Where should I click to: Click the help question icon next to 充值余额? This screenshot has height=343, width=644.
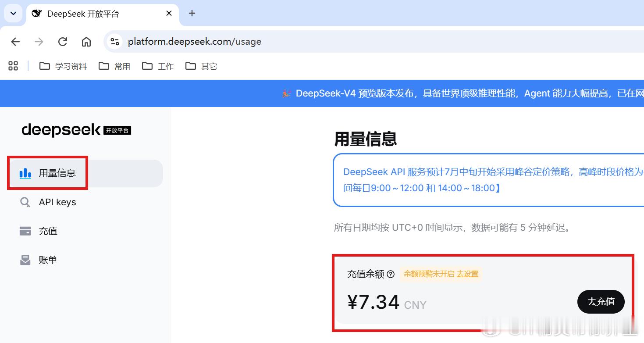[x=391, y=274]
